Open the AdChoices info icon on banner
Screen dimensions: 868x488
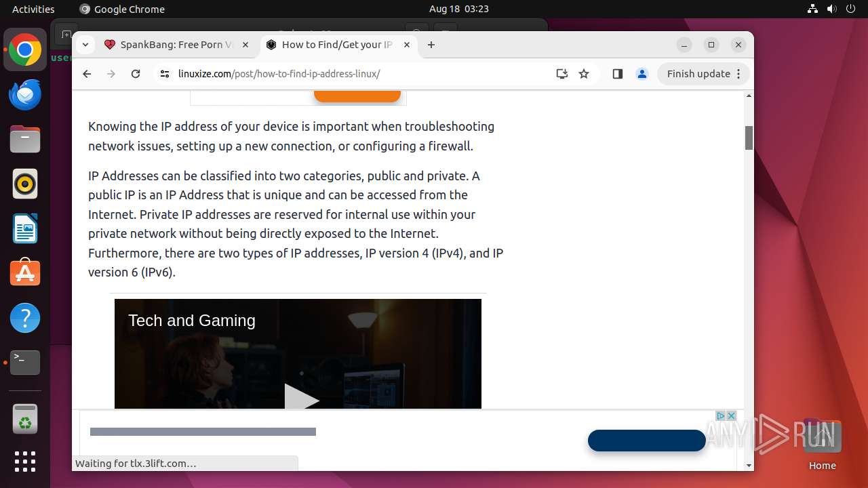coord(721,415)
